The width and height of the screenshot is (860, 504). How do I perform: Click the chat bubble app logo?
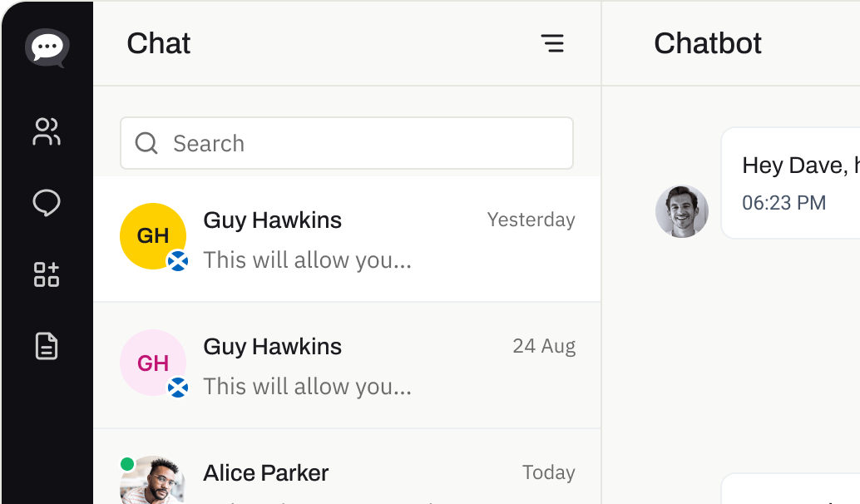47,47
